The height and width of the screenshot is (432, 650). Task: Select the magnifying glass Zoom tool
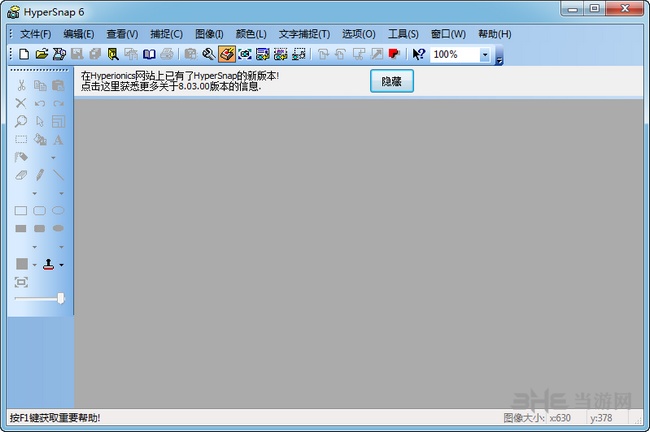pyautogui.click(x=21, y=121)
